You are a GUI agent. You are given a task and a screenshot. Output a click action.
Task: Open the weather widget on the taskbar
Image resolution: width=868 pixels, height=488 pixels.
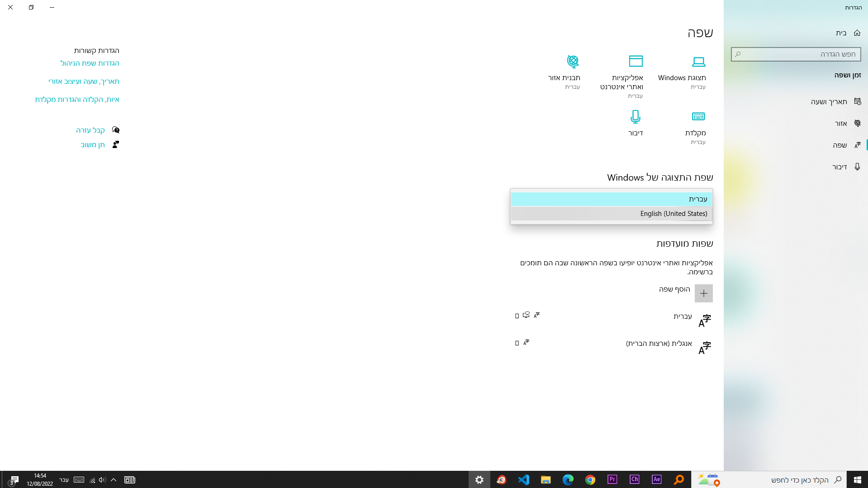(708, 480)
